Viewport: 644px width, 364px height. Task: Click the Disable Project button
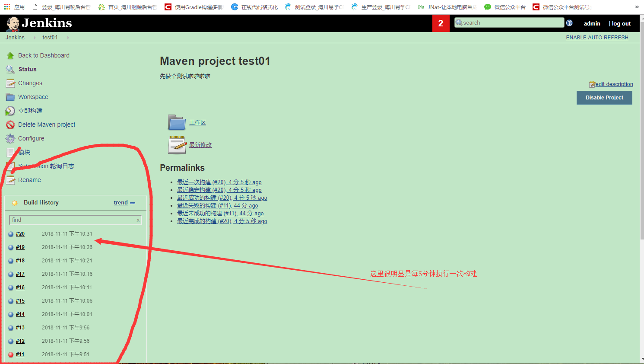point(604,98)
